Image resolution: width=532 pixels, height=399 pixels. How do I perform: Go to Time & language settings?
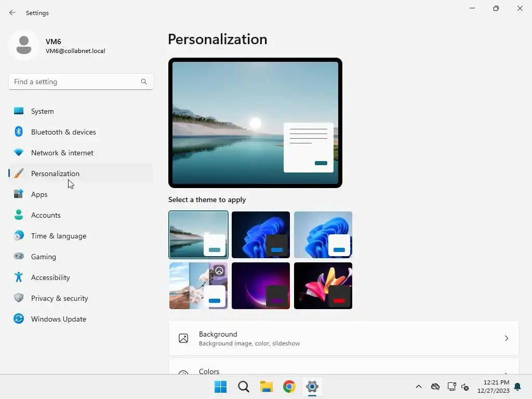(x=81, y=236)
